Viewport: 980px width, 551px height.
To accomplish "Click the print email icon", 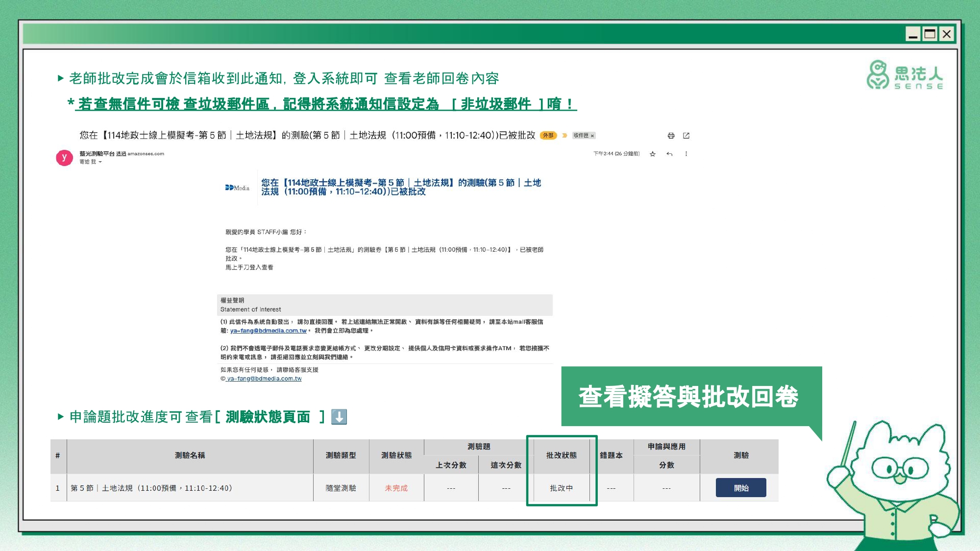I will pos(671,136).
